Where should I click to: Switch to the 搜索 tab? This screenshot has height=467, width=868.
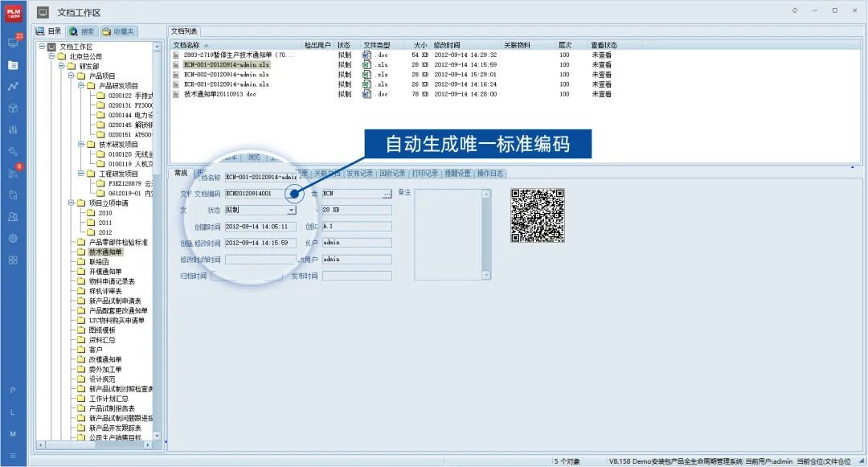point(80,30)
